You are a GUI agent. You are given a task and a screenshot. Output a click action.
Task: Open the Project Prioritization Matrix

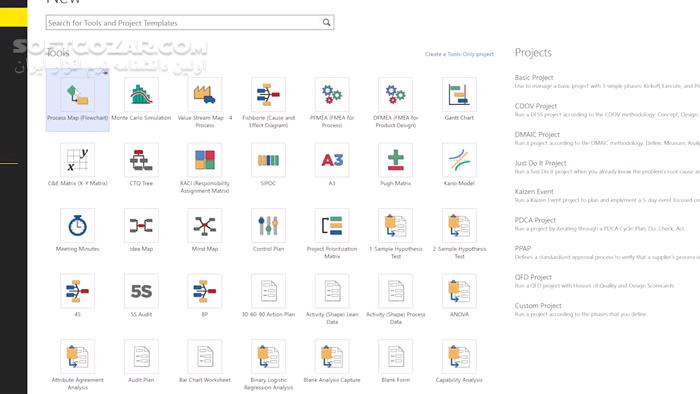click(332, 226)
